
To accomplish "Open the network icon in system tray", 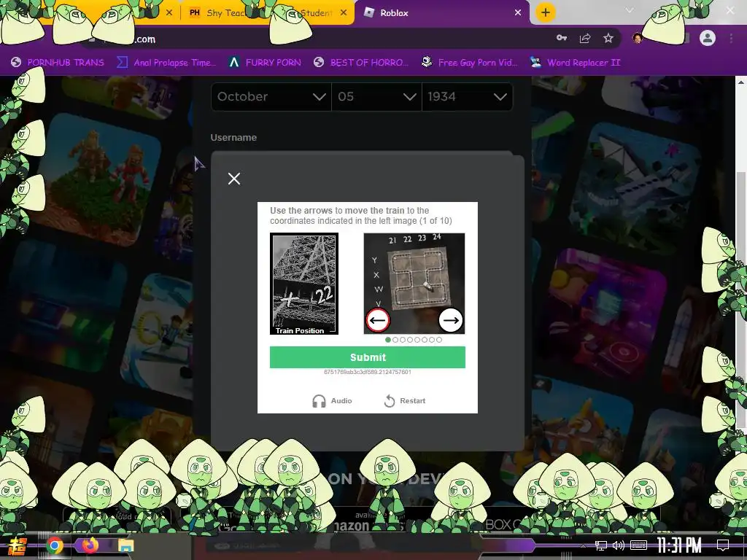I will click(601, 545).
